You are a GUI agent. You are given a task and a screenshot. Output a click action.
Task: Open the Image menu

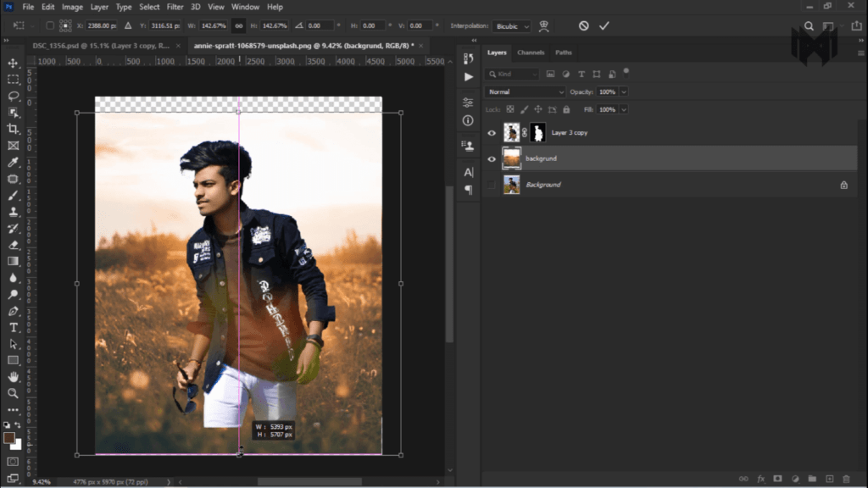pyautogui.click(x=72, y=7)
